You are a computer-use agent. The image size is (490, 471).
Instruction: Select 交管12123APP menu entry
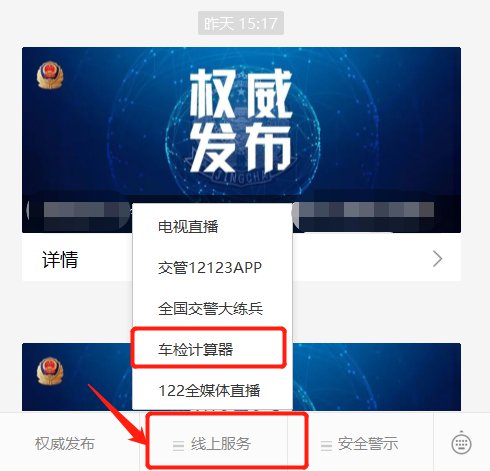(x=212, y=267)
